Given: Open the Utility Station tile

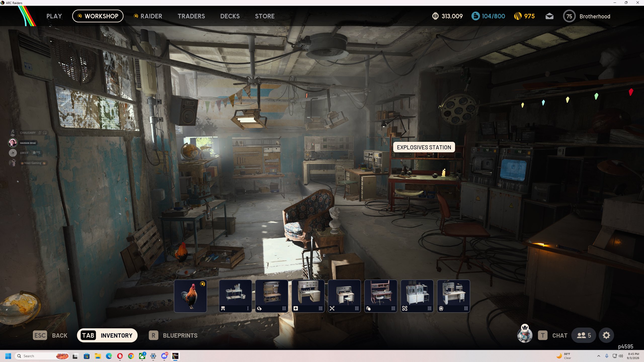Looking at the screenshot, I should click(x=344, y=296).
